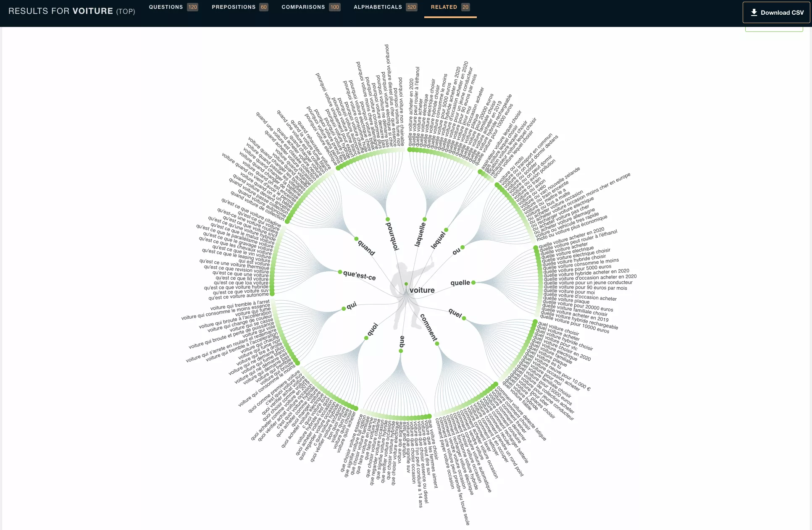Image resolution: width=812 pixels, height=530 pixels.
Task: Select the 'quand' branch node
Action: 356,239
